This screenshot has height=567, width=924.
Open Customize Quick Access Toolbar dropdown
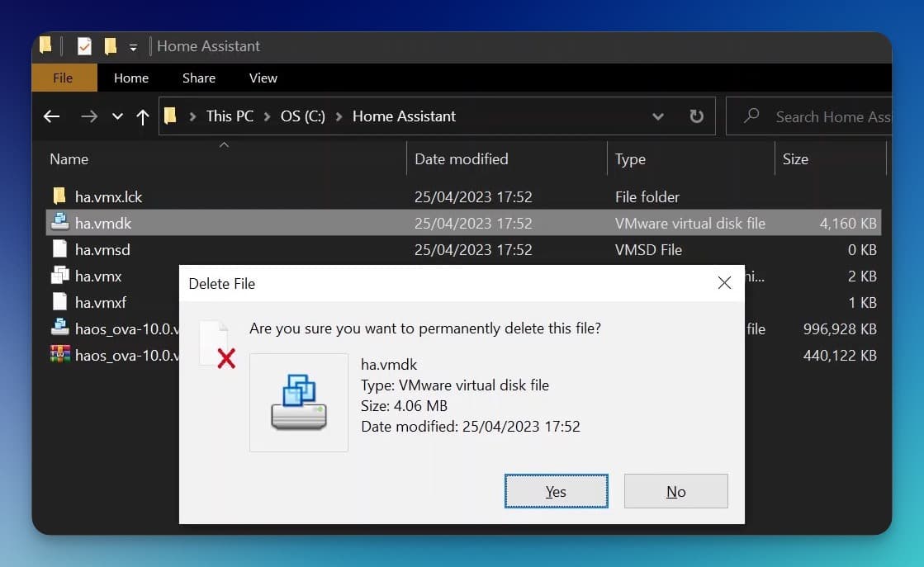click(133, 47)
